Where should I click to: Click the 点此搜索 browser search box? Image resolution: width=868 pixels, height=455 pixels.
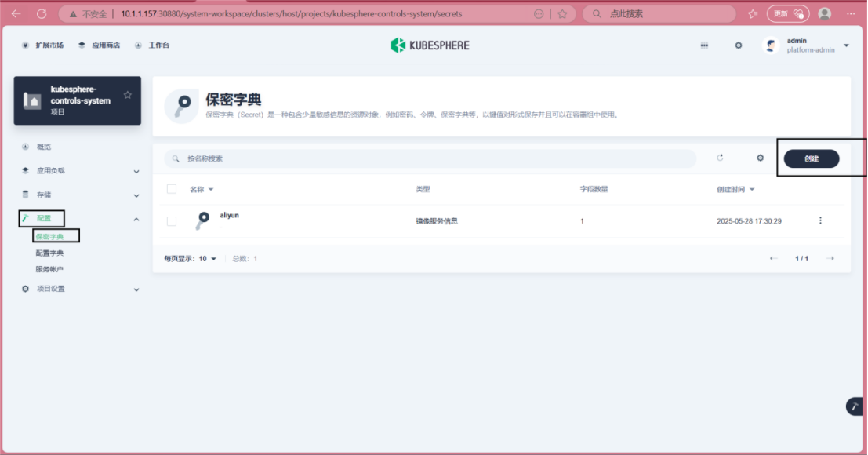[659, 14]
